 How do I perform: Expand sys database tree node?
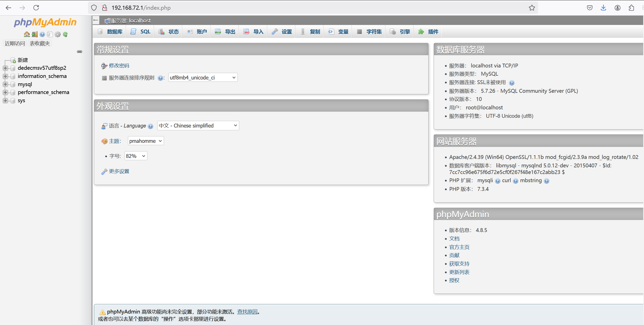[5, 101]
